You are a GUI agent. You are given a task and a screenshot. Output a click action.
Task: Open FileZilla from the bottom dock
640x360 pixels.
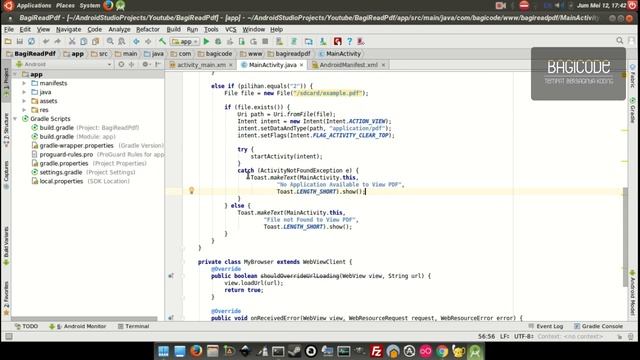[376, 351]
